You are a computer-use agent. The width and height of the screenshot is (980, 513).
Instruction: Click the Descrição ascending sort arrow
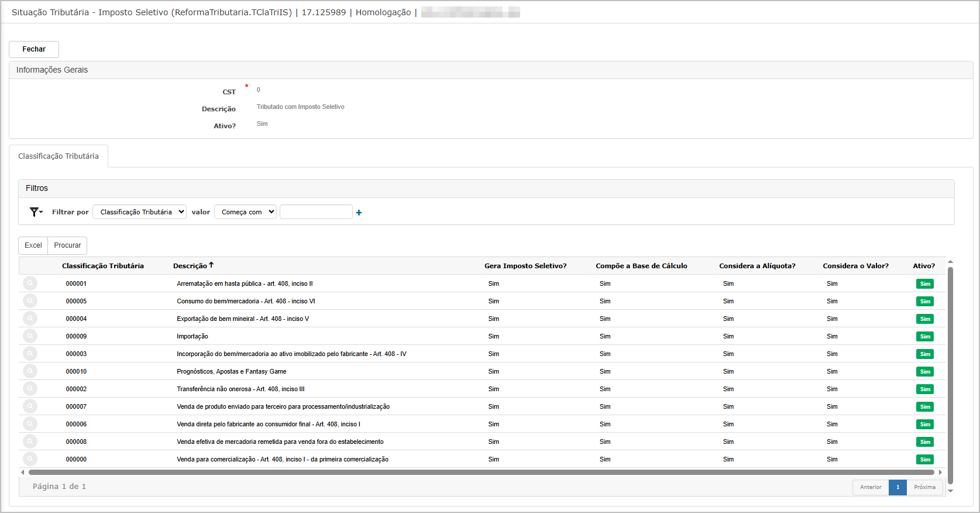pyautogui.click(x=211, y=265)
